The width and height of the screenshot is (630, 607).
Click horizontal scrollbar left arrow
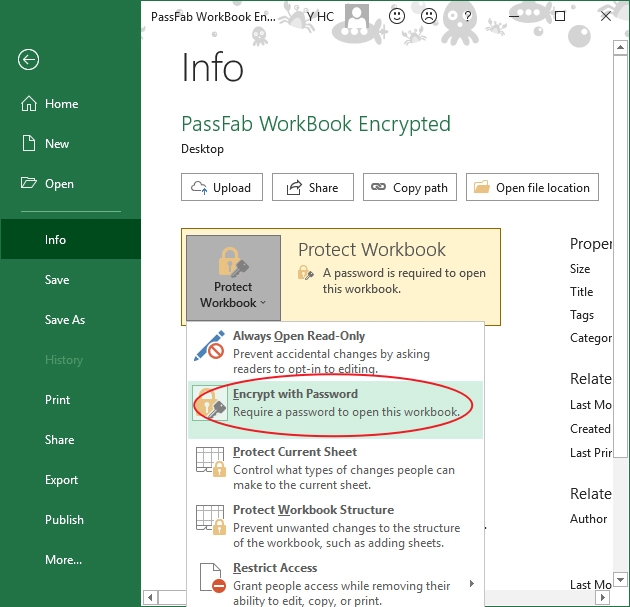[x=151, y=597]
